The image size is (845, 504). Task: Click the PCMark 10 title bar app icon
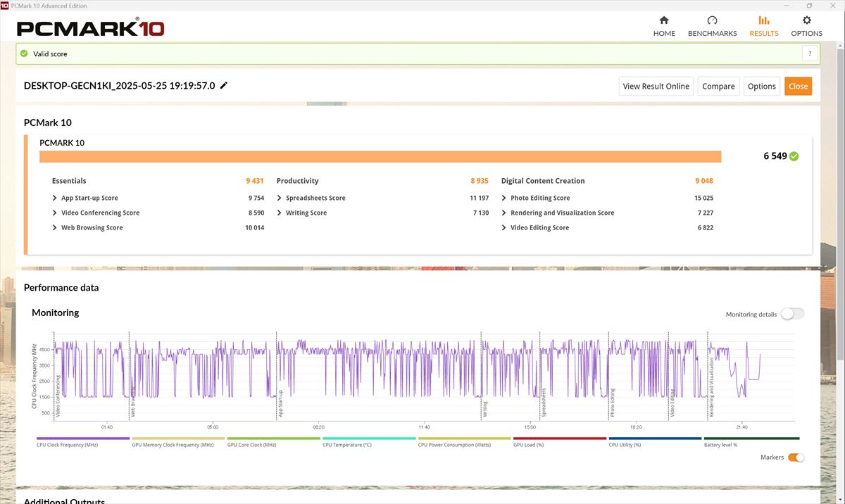pos(4,6)
